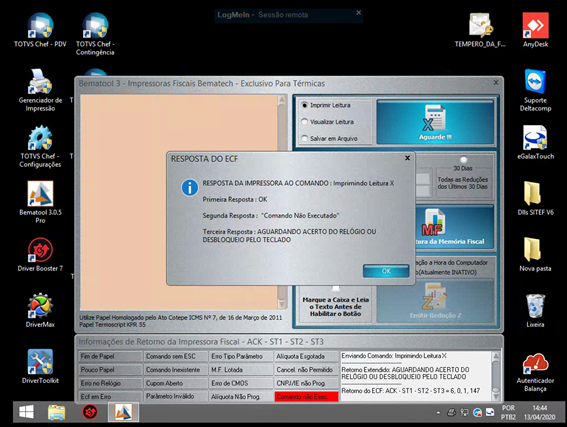Open Autenticador Balança desktop icon
The image size is (567, 427).
tap(535, 372)
